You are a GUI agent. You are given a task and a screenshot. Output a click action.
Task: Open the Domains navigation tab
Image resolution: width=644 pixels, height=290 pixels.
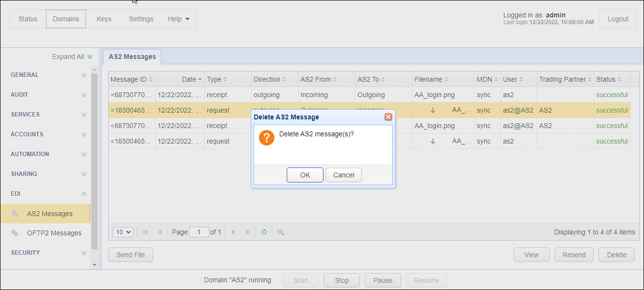tap(66, 19)
